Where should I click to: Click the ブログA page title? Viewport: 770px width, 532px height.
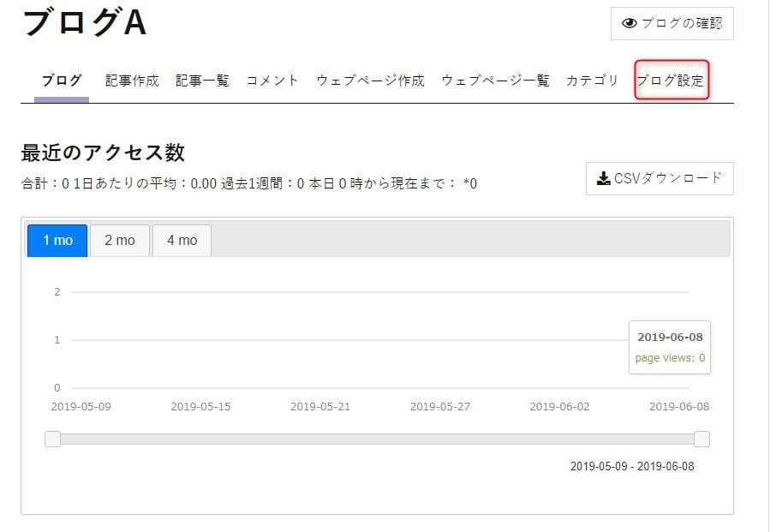pos(85,22)
